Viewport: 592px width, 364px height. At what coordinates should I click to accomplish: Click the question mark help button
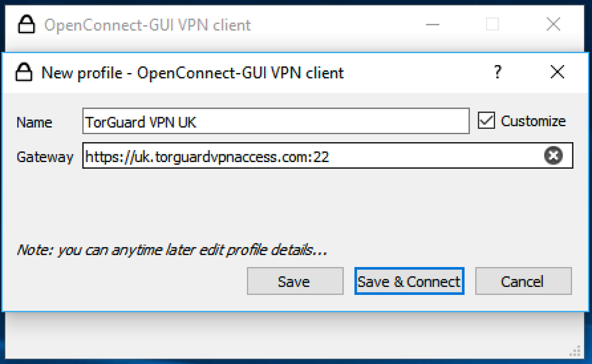497,72
